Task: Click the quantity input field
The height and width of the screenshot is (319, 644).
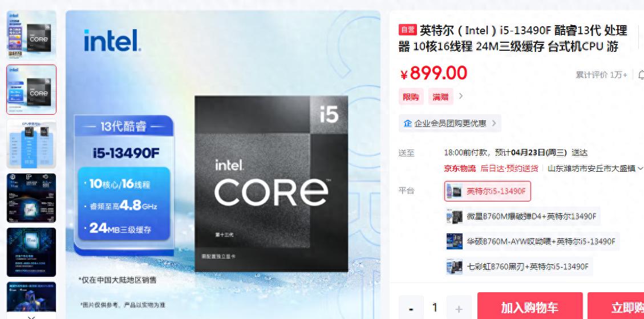Action: [x=435, y=308]
